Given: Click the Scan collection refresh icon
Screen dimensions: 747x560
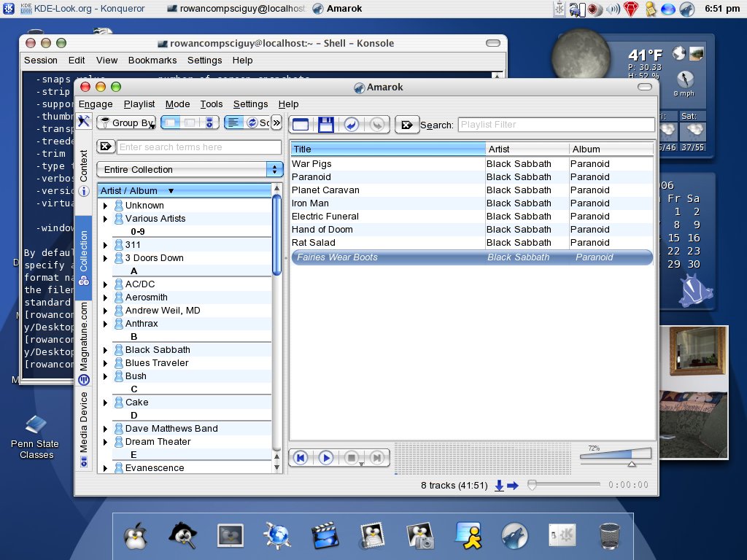Looking at the screenshot, I should point(252,122).
